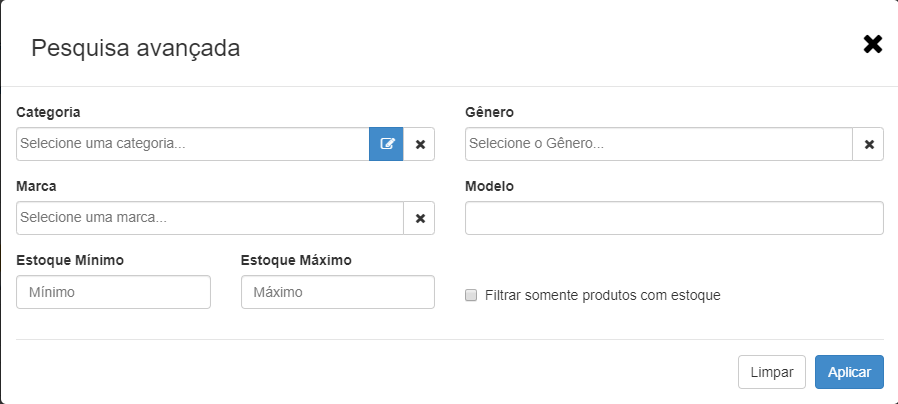Focus the Modelo text field
Screen dimensions: 898x404
pyautogui.click(x=674, y=218)
